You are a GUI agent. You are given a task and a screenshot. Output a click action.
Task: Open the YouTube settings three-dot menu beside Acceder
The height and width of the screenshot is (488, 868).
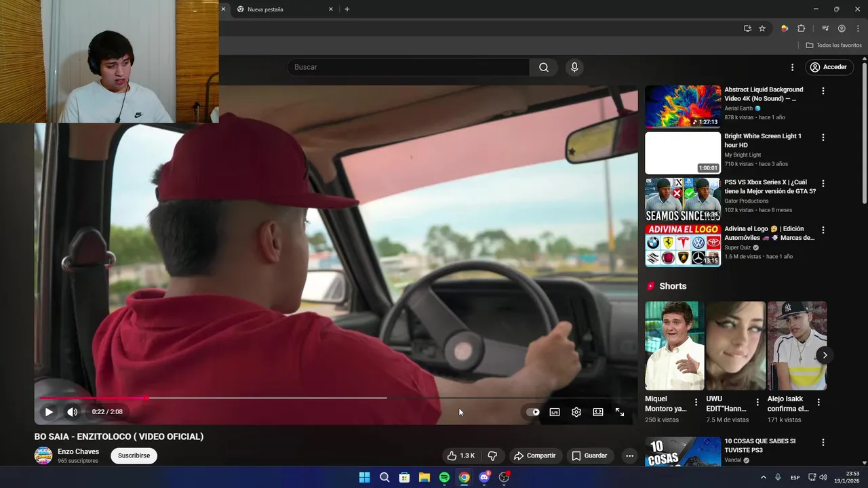792,67
